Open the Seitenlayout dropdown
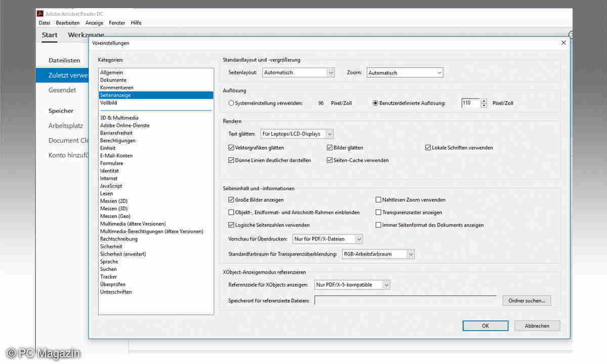The image size is (607, 364). pos(298,73)
